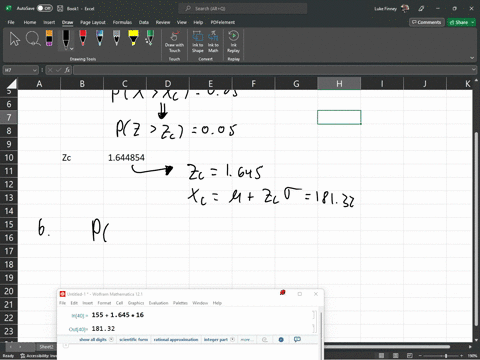Image resolution: width=480 pixels, height=360 pixels.
Task: Click the pen icon near the account picture
Action: 422,8
